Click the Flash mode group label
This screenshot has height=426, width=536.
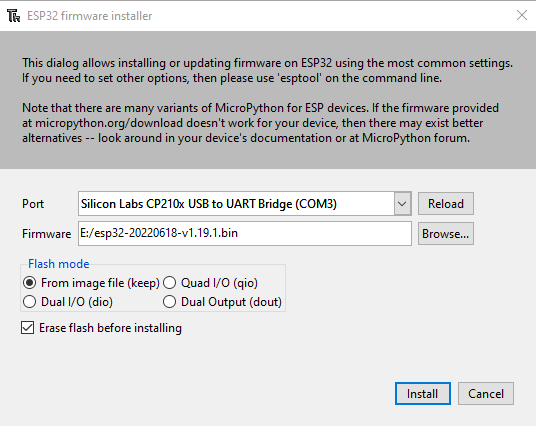click(59, 264)
